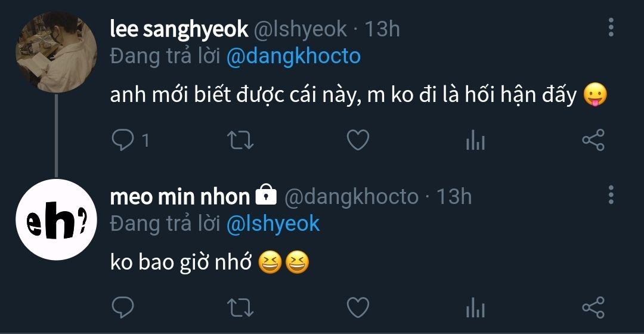Image resolution: width=644 pixels, height=334 pixels.
Task: Like lee sanghyeok's tweet
Action: (x=358, y=140)
